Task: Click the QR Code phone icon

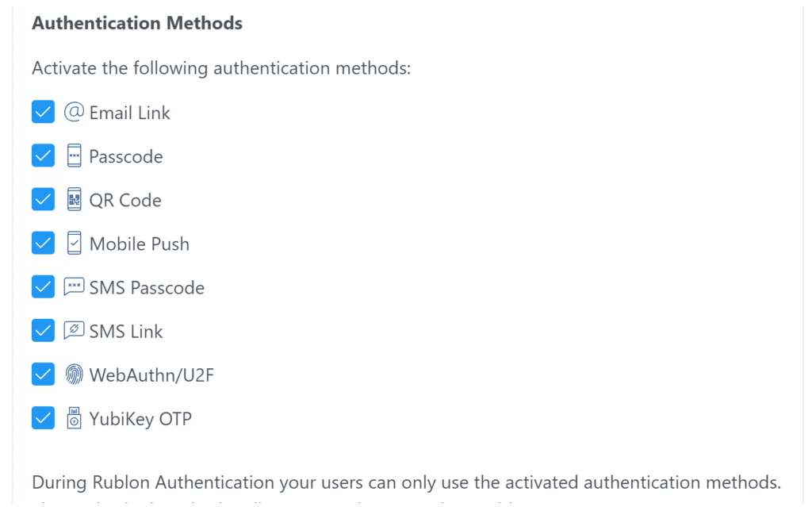Action: pyautogui.click(x=75, y=200)
